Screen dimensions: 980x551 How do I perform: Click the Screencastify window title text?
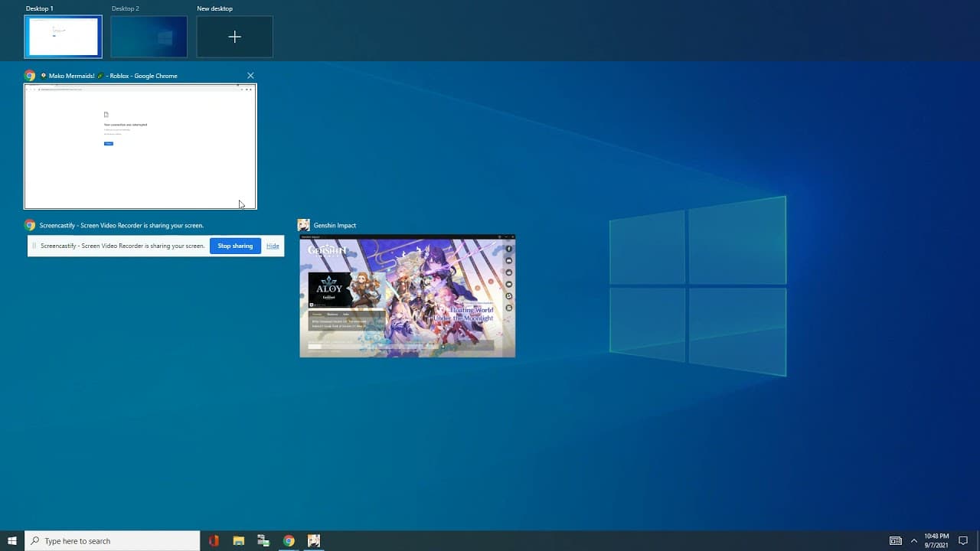coord(122,225)
